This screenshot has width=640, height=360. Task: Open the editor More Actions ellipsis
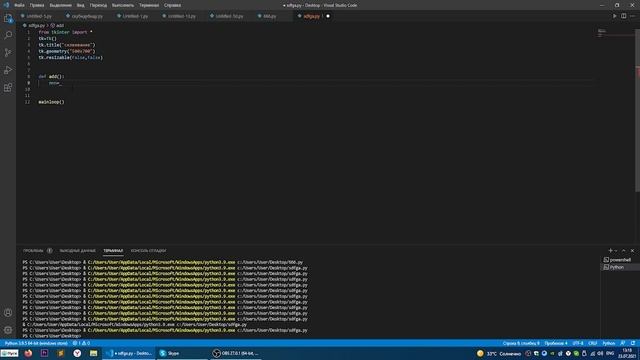(633, 16)
